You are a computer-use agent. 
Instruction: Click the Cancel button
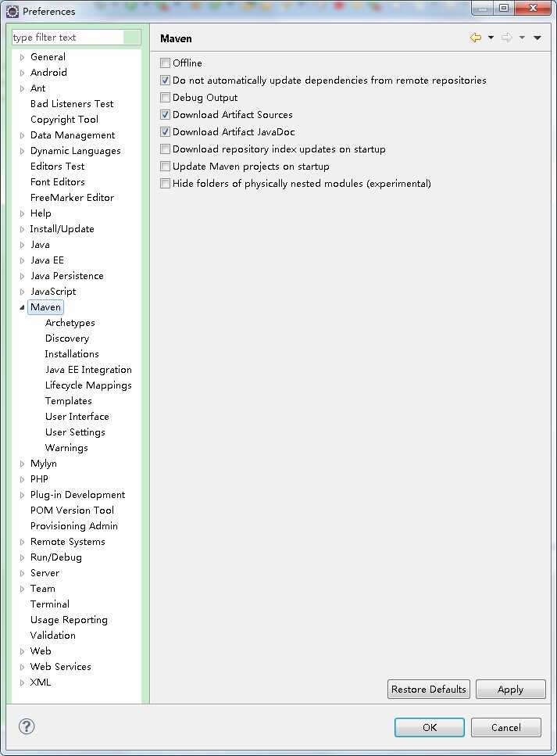pos(506,727)
